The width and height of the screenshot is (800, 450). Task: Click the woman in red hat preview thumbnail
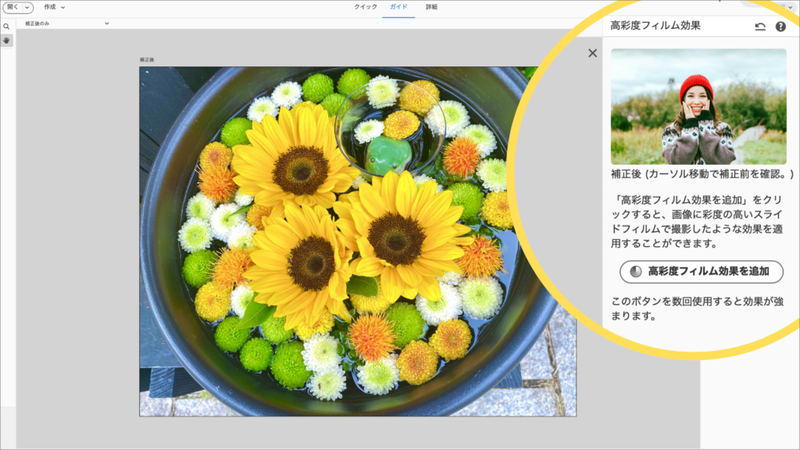coord(698,107)
